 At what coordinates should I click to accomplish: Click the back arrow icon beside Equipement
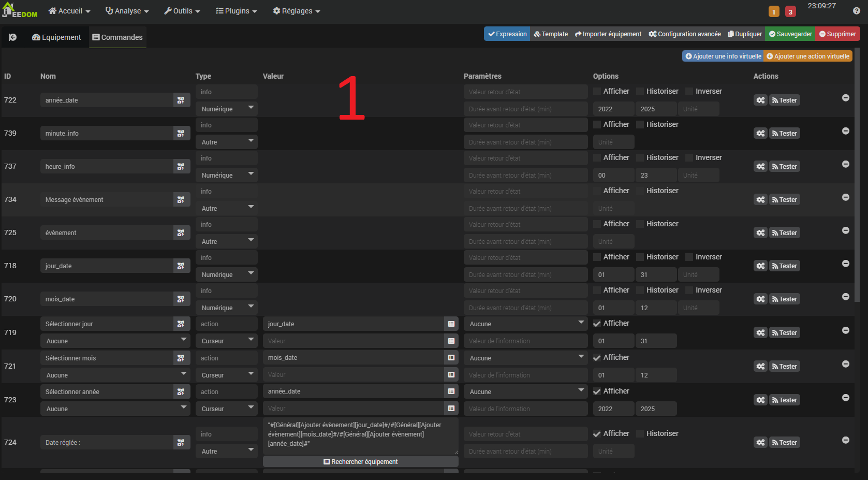click(x=13, y=37)
